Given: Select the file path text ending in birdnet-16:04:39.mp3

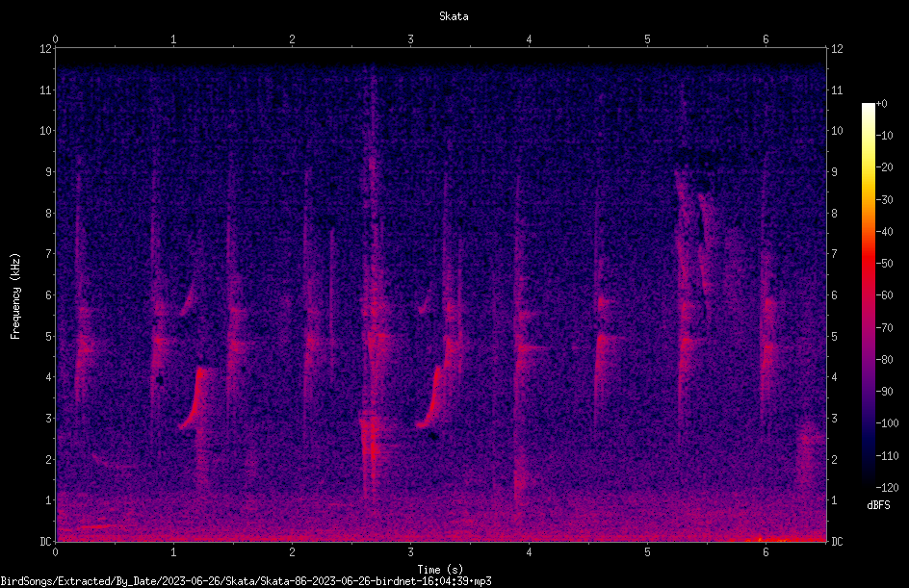Looking at the screenshot, I should (246, 581).
